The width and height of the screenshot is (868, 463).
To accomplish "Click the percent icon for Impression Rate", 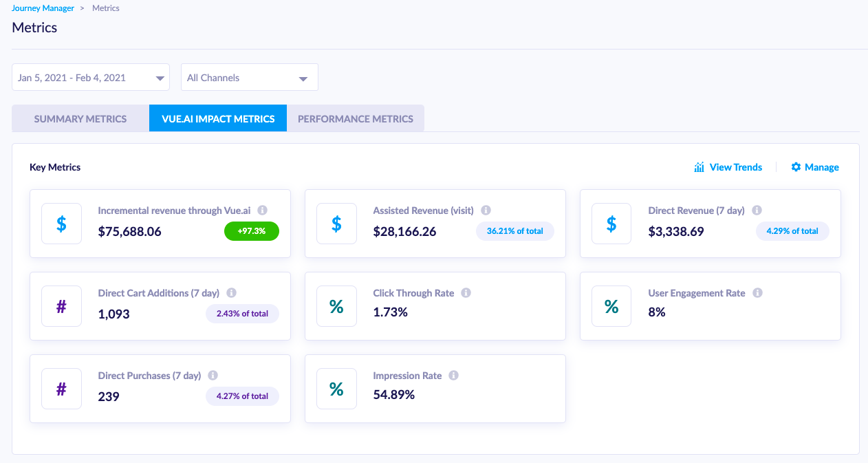I will [x=336, y=389].
